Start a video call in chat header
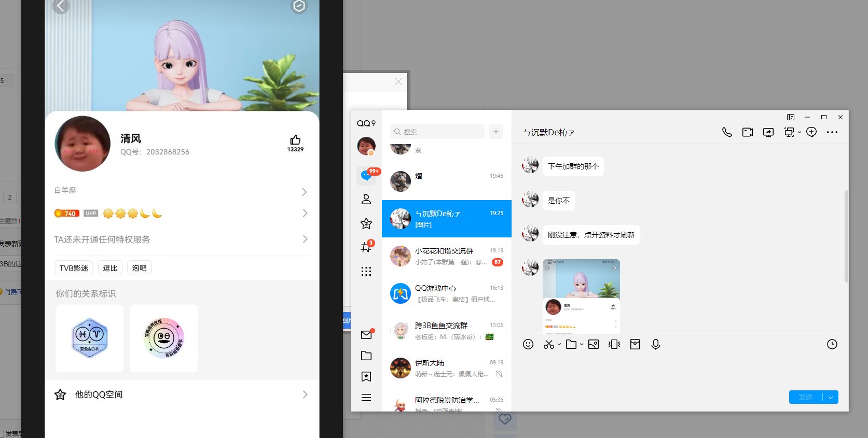The height and width of the screenshot is (438, 868). tap(747, 132)
